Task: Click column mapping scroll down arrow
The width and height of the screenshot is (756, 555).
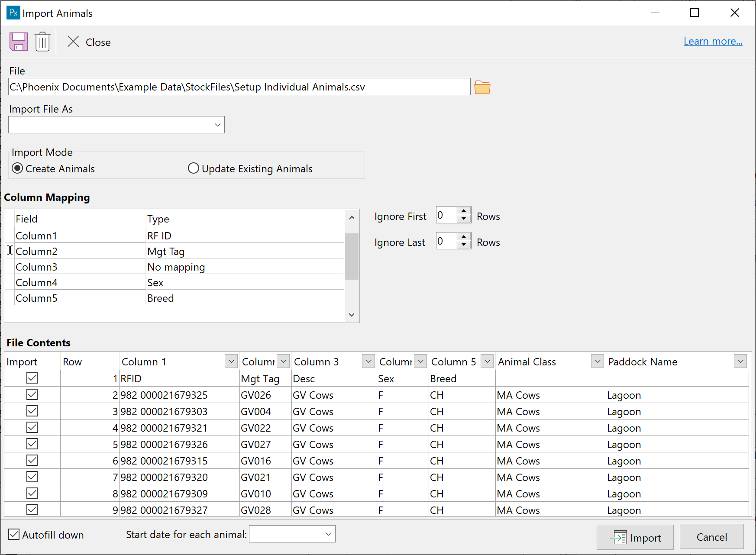Action: pyautogui.click(x=352, y=315)
